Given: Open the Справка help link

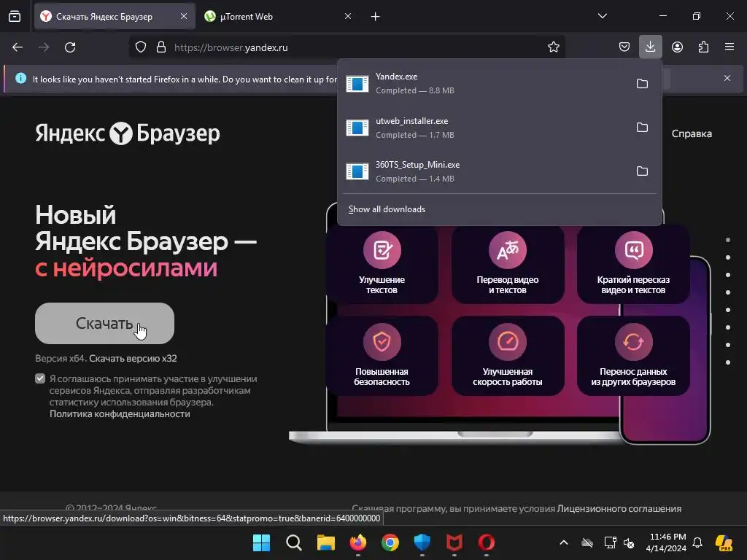Looking at the screenshot, I should [692, 134].
